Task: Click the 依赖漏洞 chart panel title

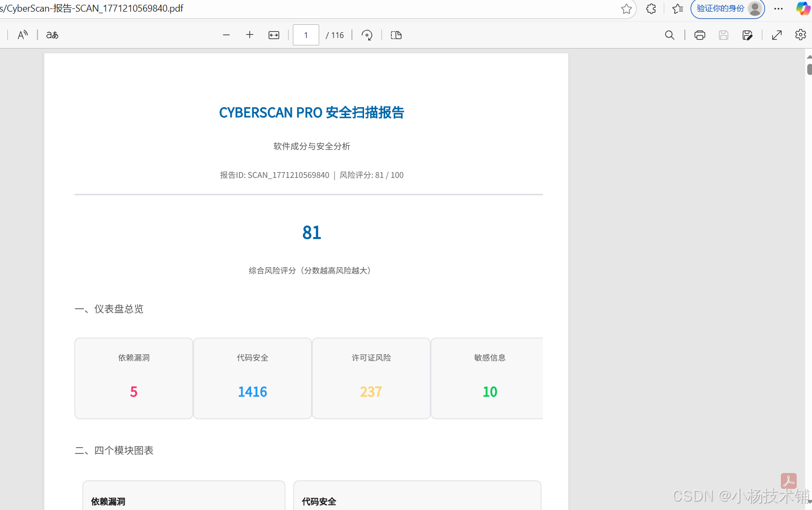Action: [x=108, y=502]
